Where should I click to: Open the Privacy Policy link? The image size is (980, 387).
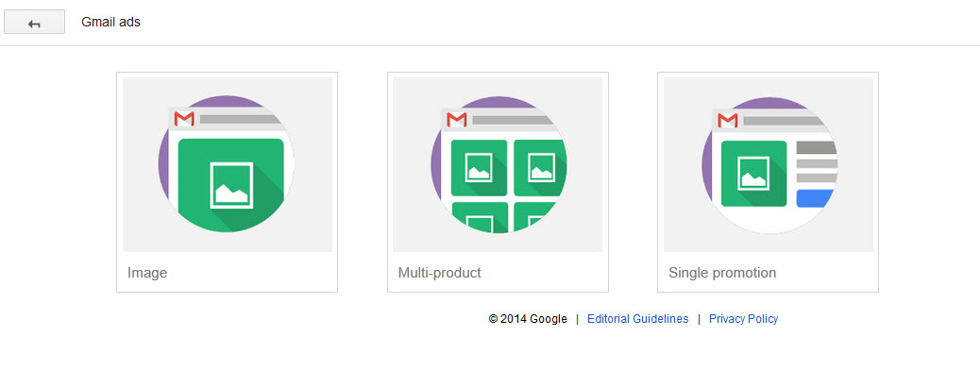[x=743, y=319]
